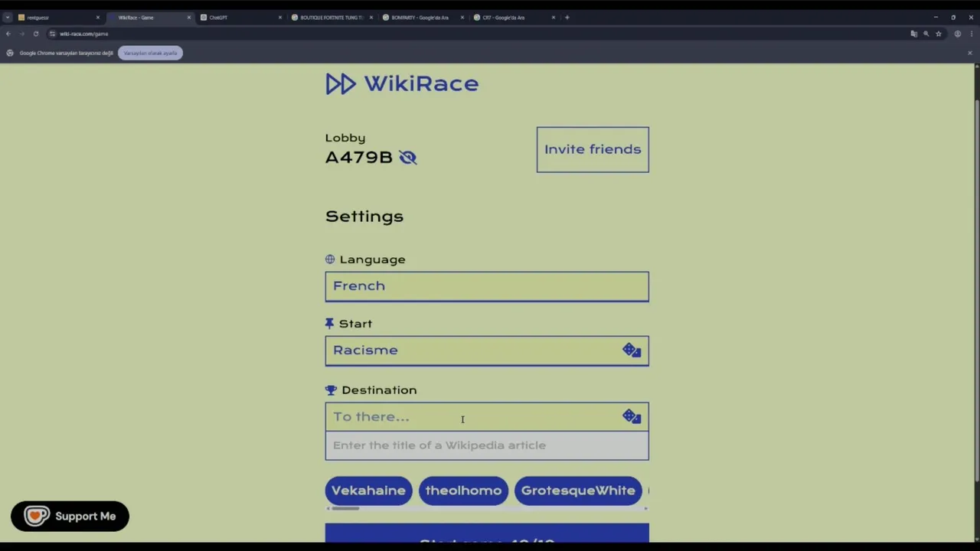Go forward in browser history
The height and width of the screenshot is (551, 980).
coord(21,34)
